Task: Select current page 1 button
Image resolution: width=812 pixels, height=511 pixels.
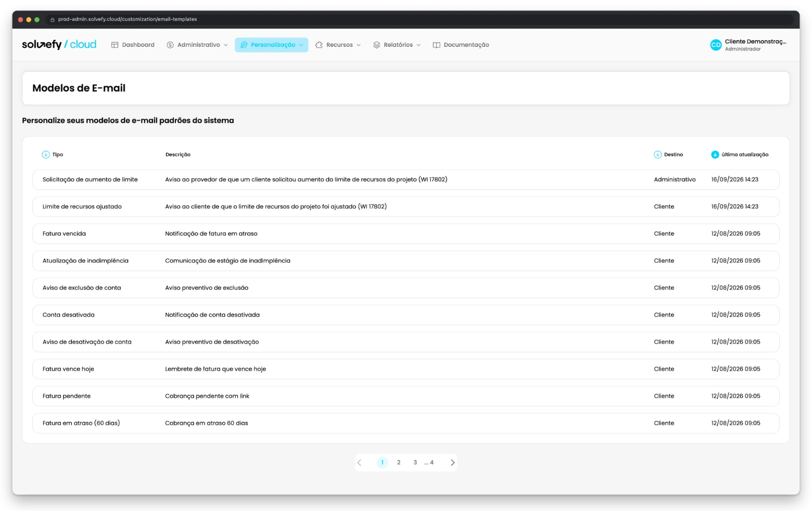Action: (383, 463)
